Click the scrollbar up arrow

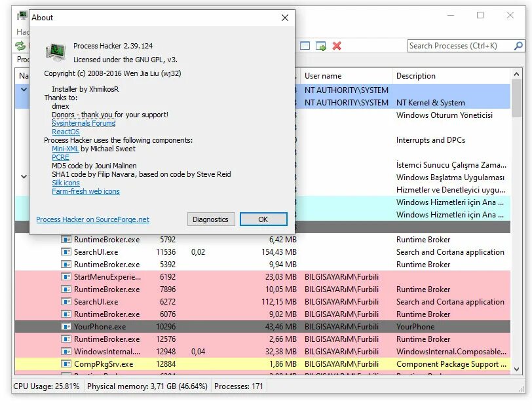pyautogui.click(x=516, y=74)
